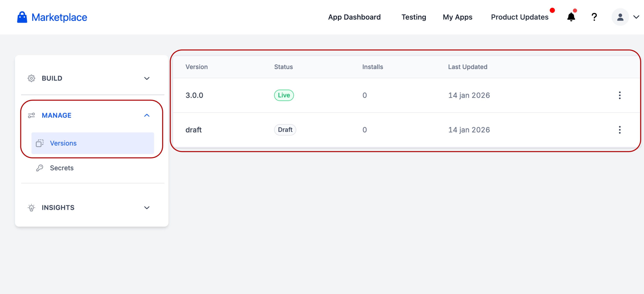
Task: Collapse the MANAGE section chevron
Action: 147,115
